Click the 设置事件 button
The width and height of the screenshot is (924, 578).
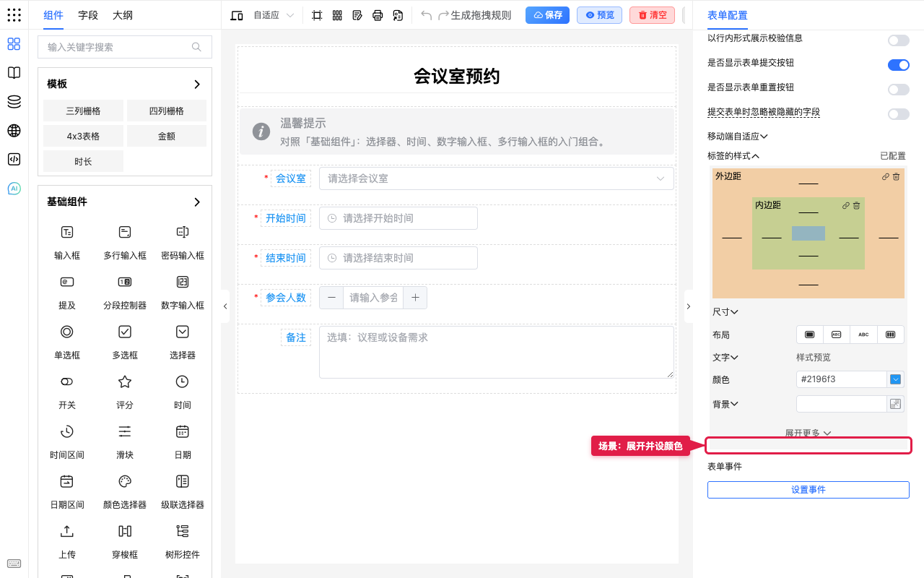808,490
